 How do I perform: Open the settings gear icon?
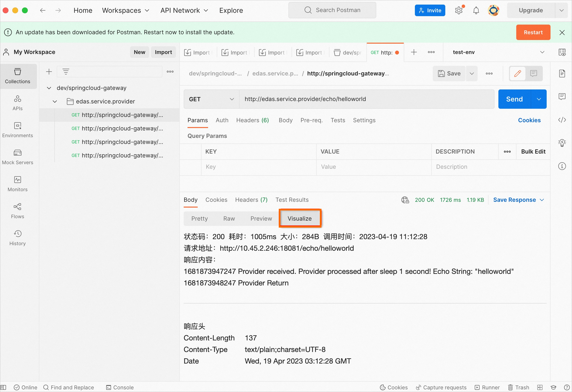click(459, 10)
